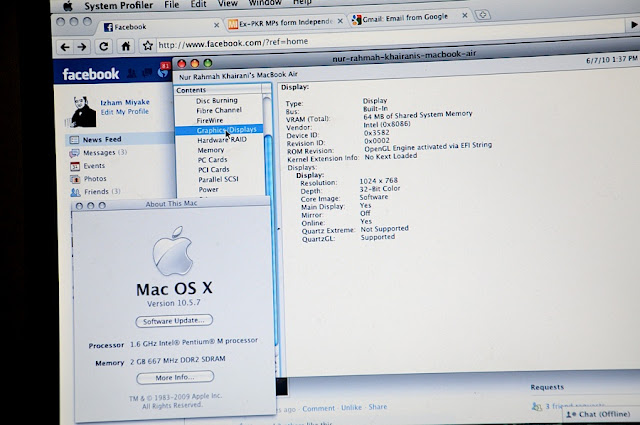This screenshot has height=425, width=640.
Task: Open Photos in Facebook sidebar
Action: click(95, 179)
